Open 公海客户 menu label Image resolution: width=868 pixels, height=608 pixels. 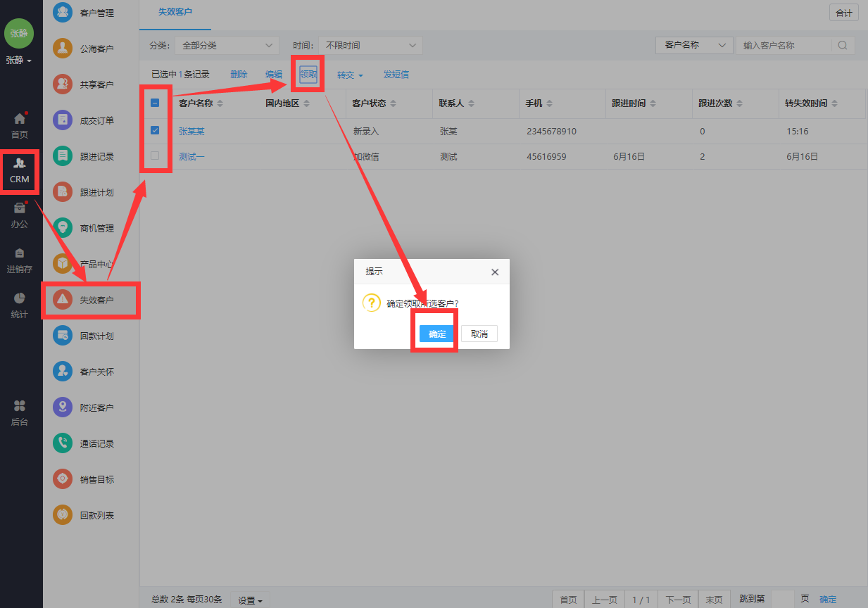97,49
